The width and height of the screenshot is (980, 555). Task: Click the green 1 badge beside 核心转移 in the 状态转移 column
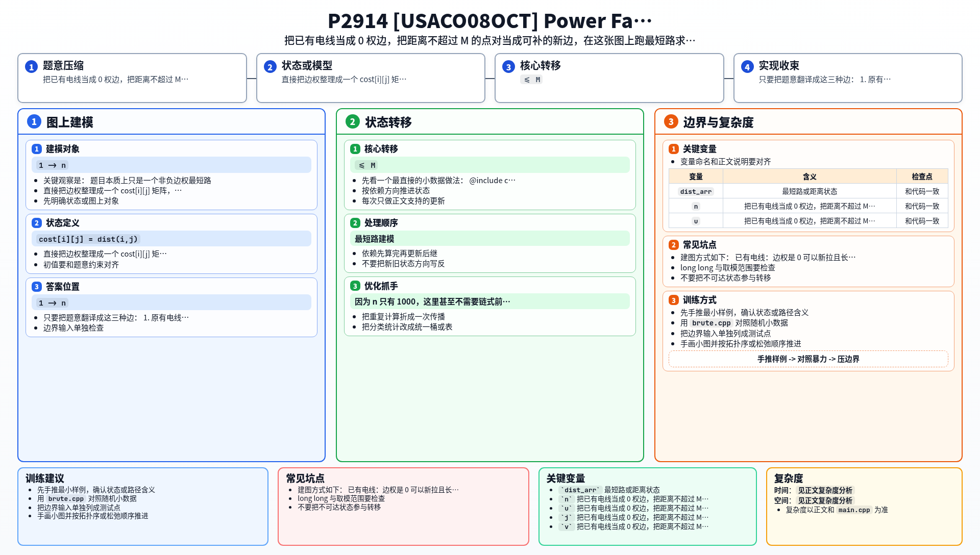(355, 149)
